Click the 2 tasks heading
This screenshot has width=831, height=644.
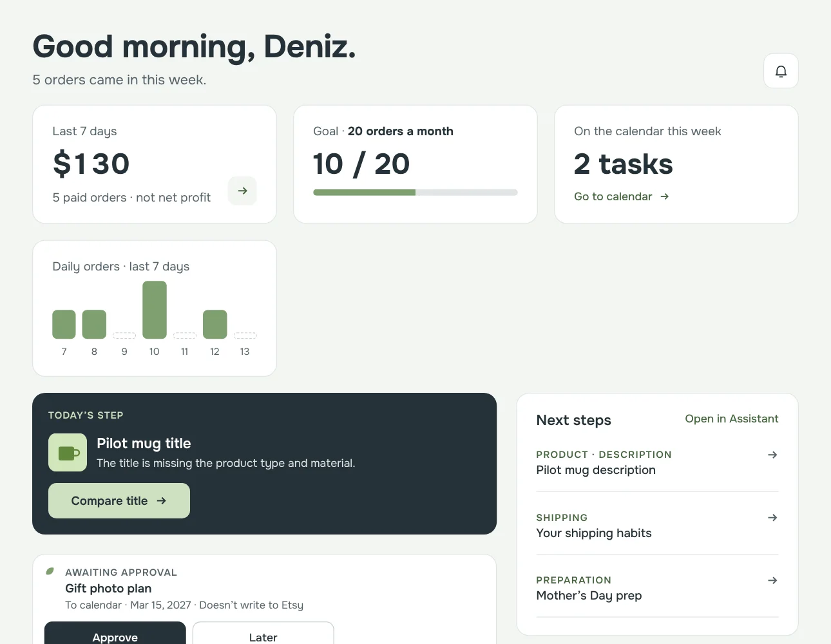pos(623,164)
